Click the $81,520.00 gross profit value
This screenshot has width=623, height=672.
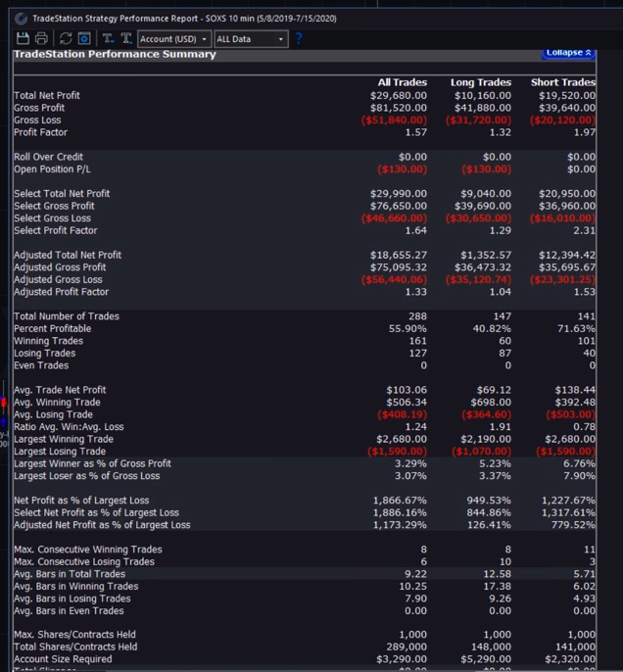pos(399,108)
